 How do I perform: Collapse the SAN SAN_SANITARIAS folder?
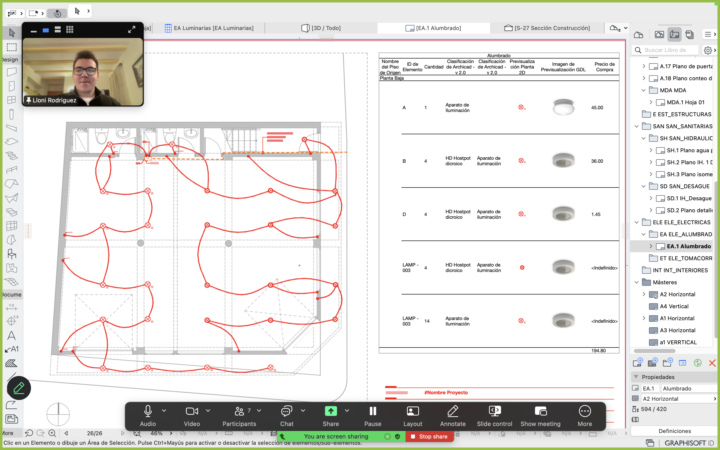click(636, 126)
